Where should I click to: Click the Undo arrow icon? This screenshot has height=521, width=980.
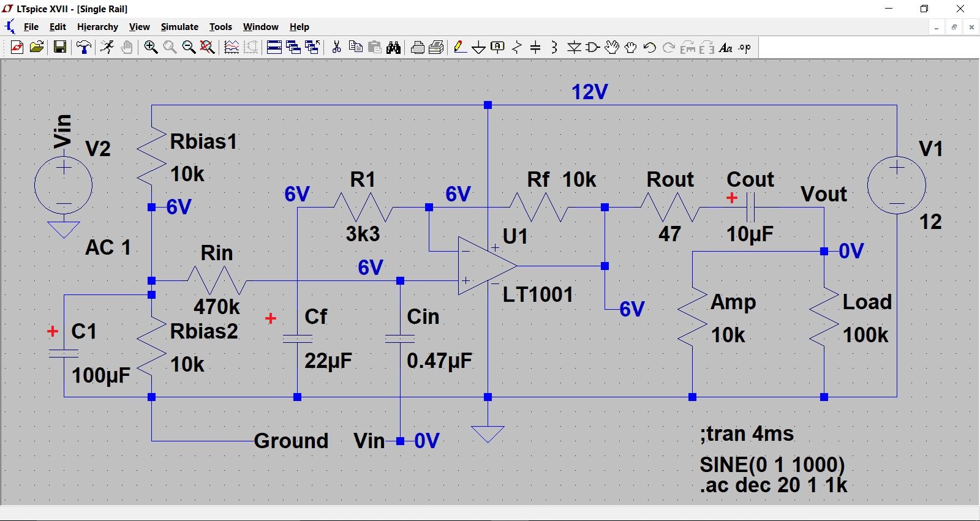(650, 47)
